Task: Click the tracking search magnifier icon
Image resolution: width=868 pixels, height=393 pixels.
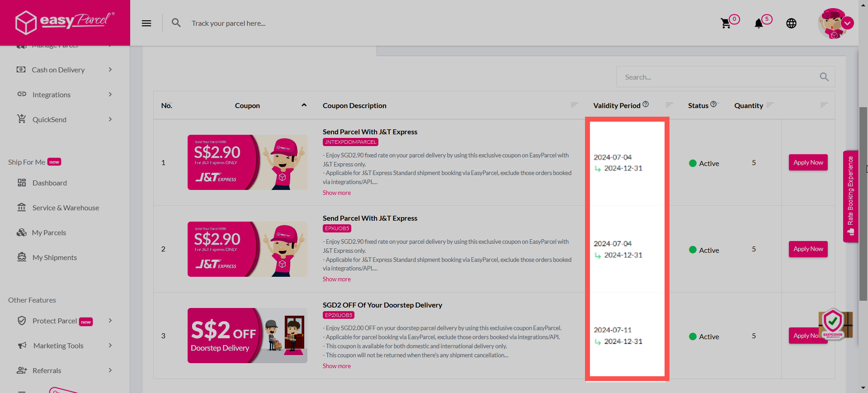Action: (x=176, y=23)
